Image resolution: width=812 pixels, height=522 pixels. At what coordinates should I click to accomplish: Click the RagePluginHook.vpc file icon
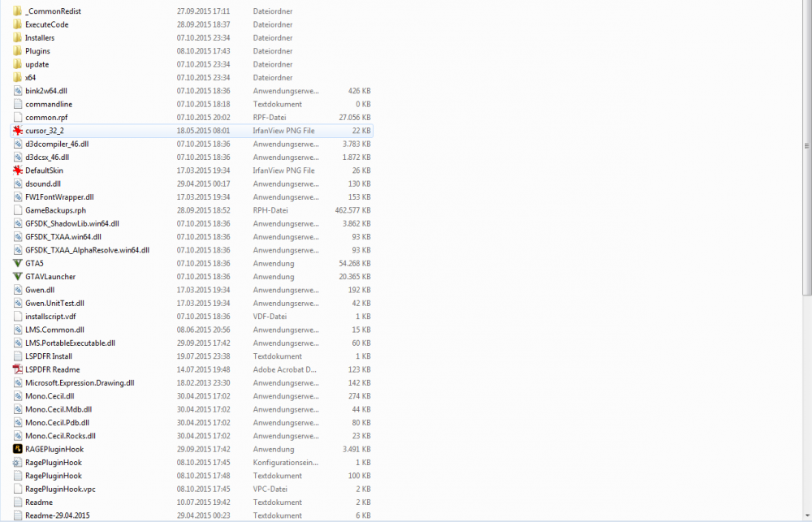(x=18, y=489)
